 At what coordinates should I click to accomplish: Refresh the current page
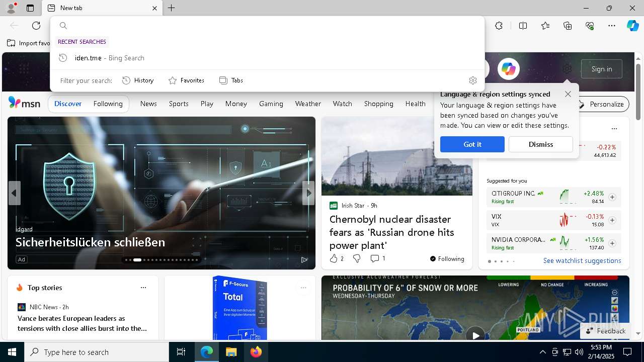tap(36, 26)
